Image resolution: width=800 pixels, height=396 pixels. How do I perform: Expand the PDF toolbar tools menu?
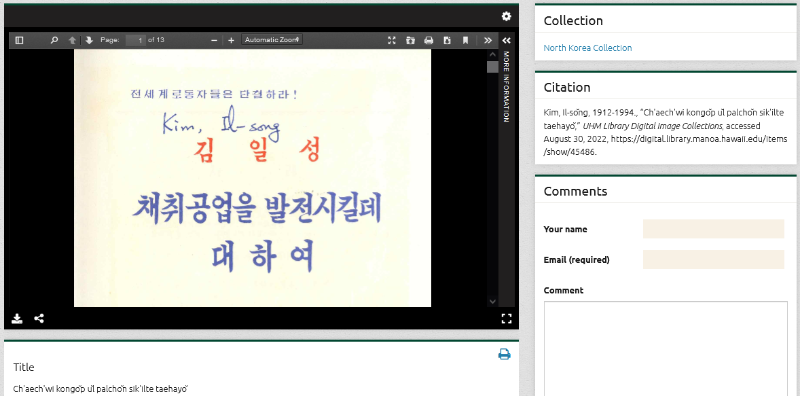pos(488,40)
